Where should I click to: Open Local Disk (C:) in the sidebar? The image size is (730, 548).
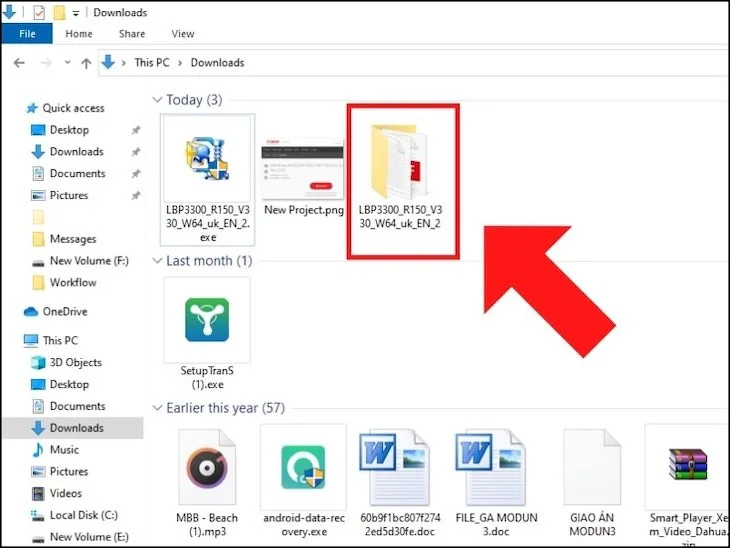point(83,515)
